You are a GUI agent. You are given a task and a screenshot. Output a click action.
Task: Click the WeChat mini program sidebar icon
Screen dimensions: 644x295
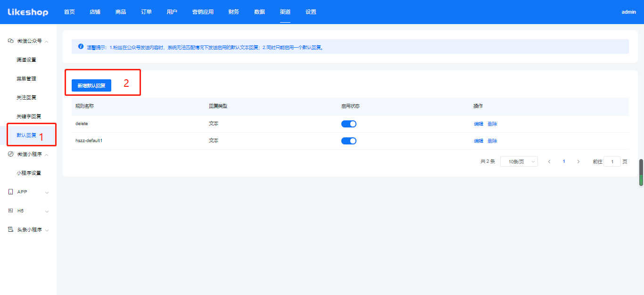pos(11,154)
